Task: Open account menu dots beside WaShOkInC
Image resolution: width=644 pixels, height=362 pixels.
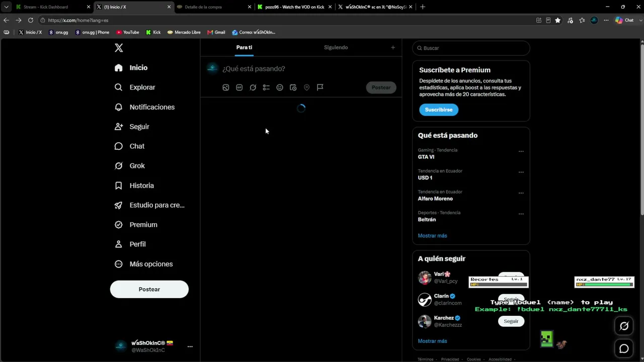Action: [x=190, y=346]
